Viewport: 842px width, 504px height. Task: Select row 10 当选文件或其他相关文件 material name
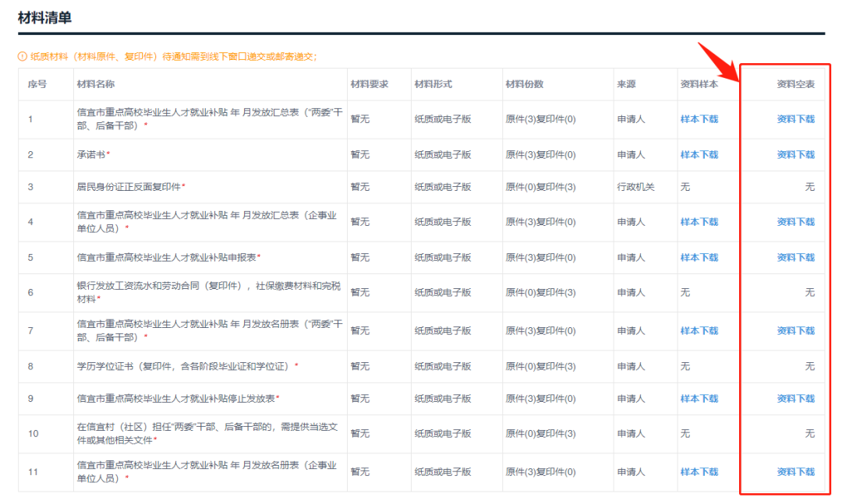pos(207,433)
